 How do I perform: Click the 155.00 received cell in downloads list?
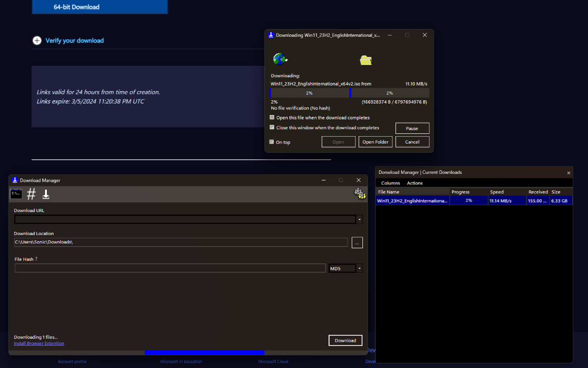pos(538,201)
